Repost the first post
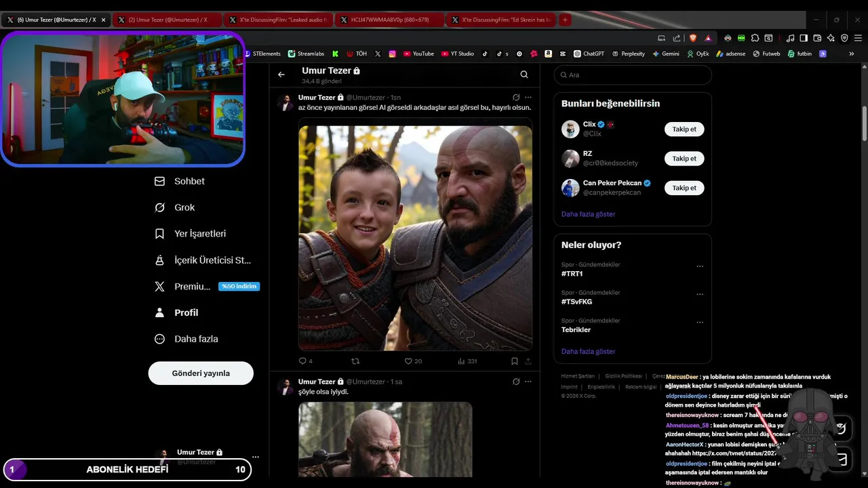The height and width of the screenshot is (488, 868). point(355,361)
